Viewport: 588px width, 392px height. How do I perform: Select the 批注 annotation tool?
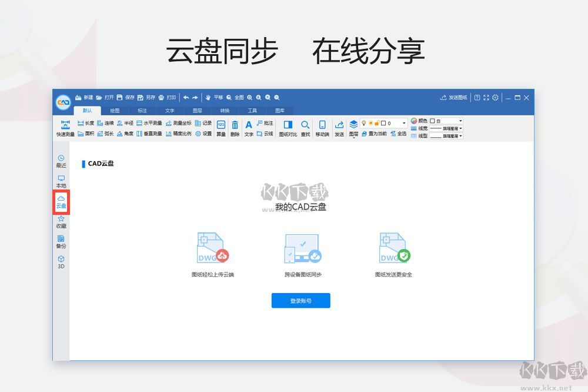pyautogui.click(x=265, y=124)
